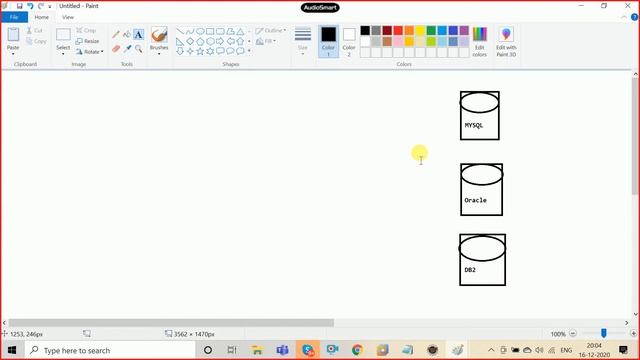Redo using quick access toolbar
This screenshot has width=640, height=360.
pos(41,6)
